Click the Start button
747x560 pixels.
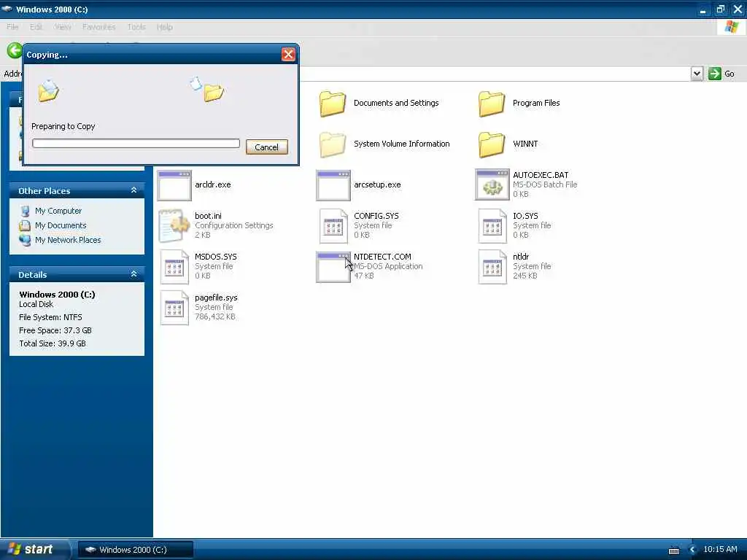[34, 550]
